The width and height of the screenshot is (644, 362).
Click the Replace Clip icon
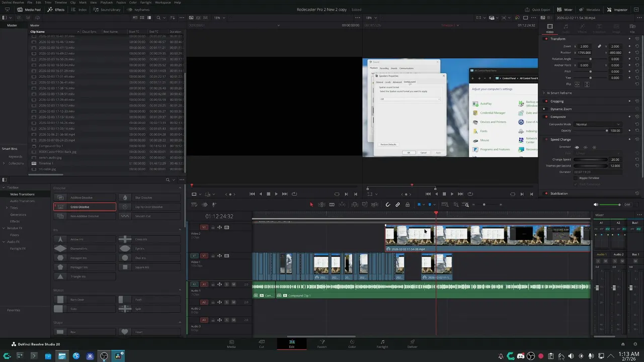374,205
